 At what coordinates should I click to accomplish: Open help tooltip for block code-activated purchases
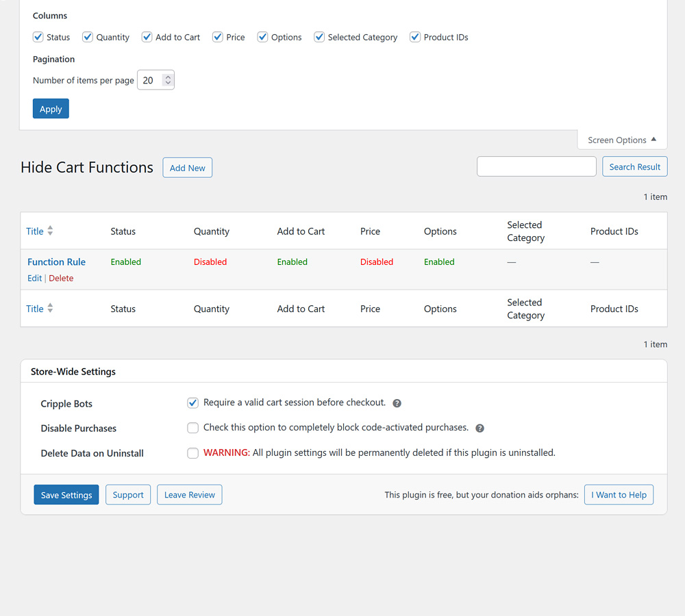[480, 428]
